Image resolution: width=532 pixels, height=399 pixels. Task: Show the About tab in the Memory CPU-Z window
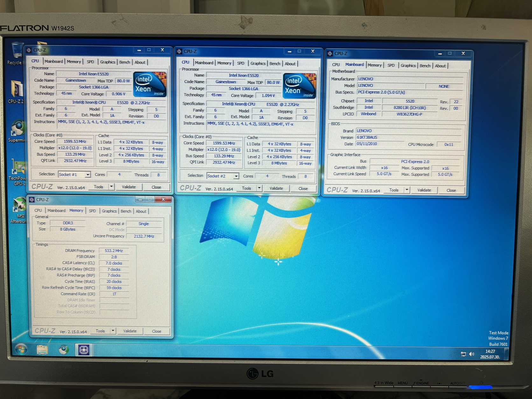141,211
